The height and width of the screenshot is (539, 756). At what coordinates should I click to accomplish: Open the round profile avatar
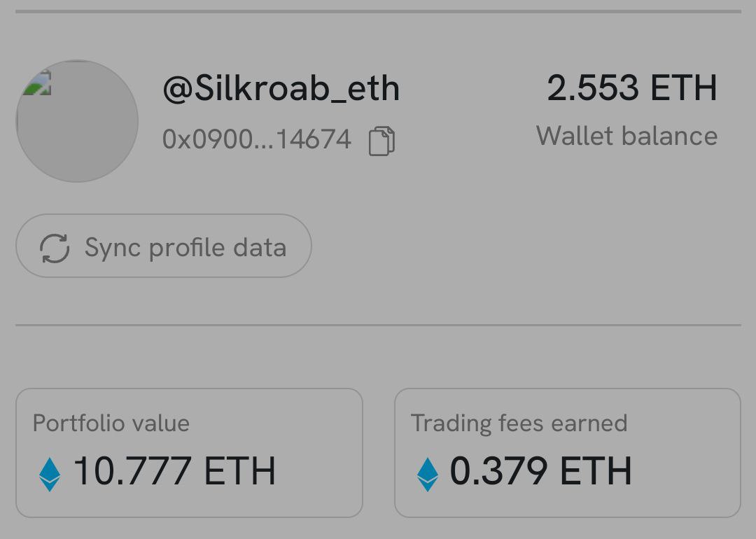pos(77,121)
